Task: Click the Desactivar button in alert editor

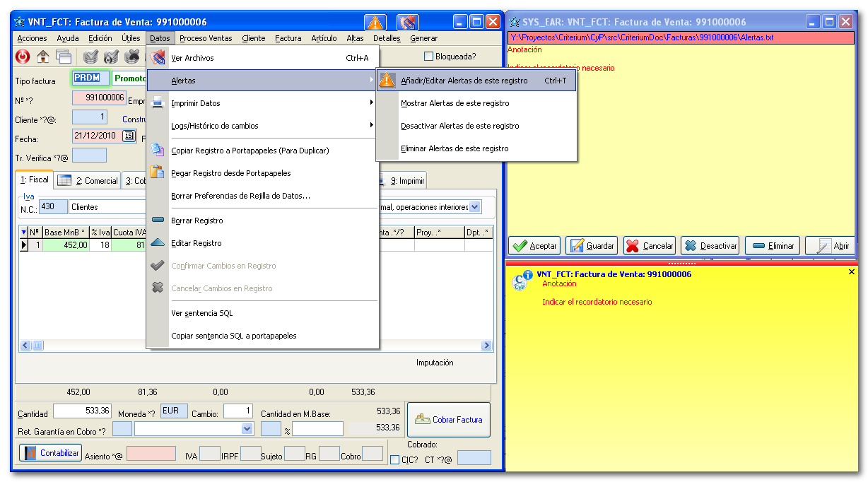Action: [x=710, y=246]
